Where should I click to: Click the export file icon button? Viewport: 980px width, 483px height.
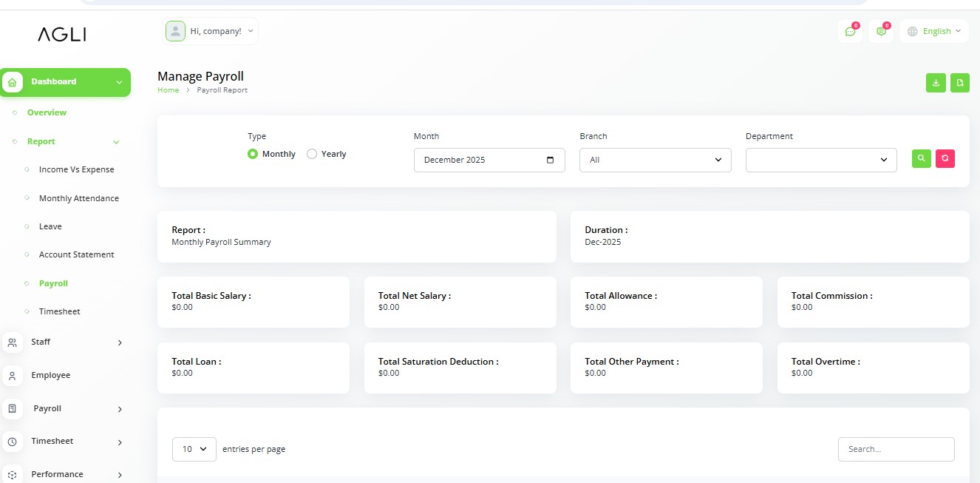click(x=960, y=83)
